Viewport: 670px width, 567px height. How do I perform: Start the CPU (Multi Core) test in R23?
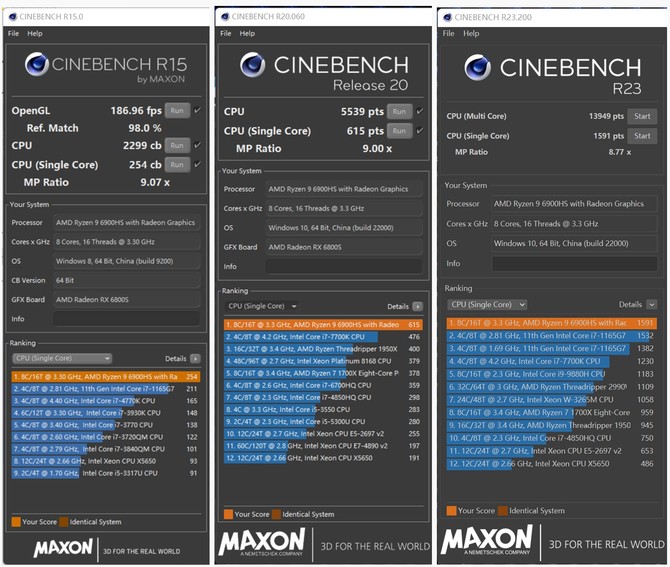click(x=641, y=116)
